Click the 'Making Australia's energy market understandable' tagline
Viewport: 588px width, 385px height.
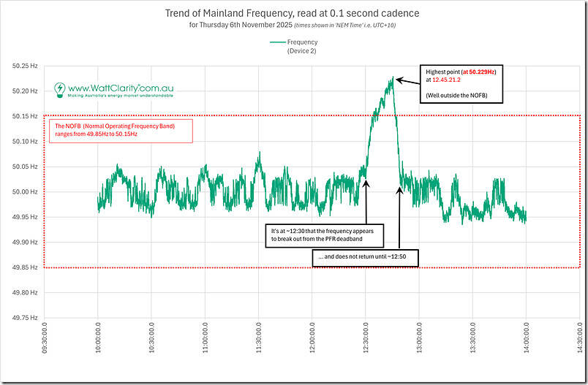(121, 96)
